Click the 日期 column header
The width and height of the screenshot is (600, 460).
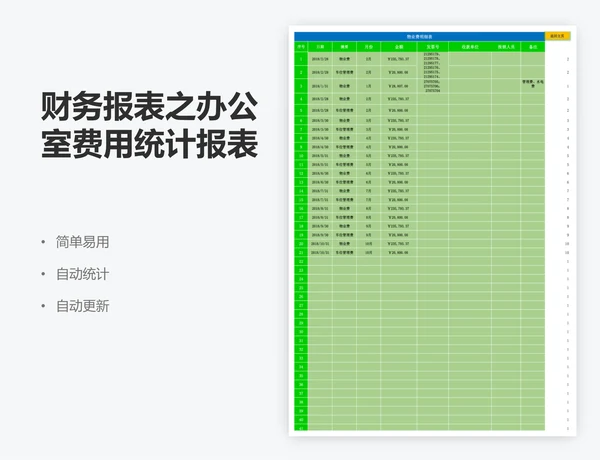tap(320, 47)
